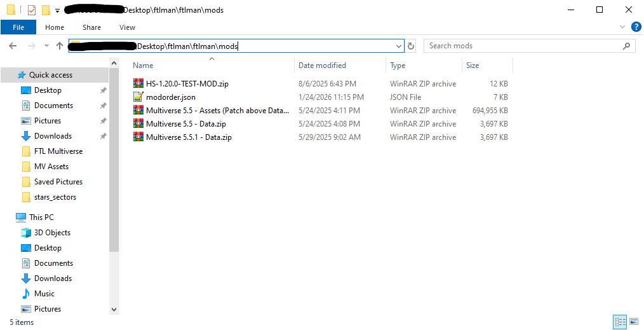This screenshot has width=644, height=330.
Task: Open the Home ribbon tab
Action: [55, 27]
